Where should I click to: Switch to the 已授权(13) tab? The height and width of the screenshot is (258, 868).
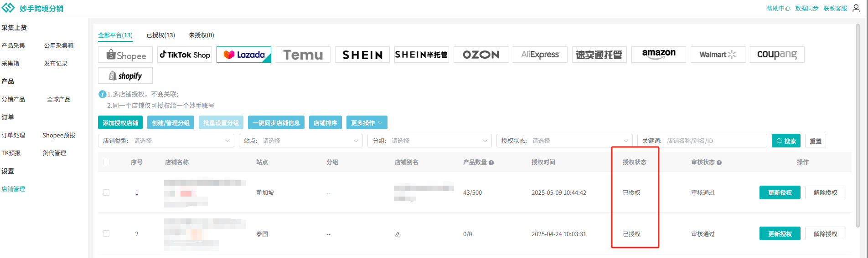pyautogui.click(x=160, y=35)
